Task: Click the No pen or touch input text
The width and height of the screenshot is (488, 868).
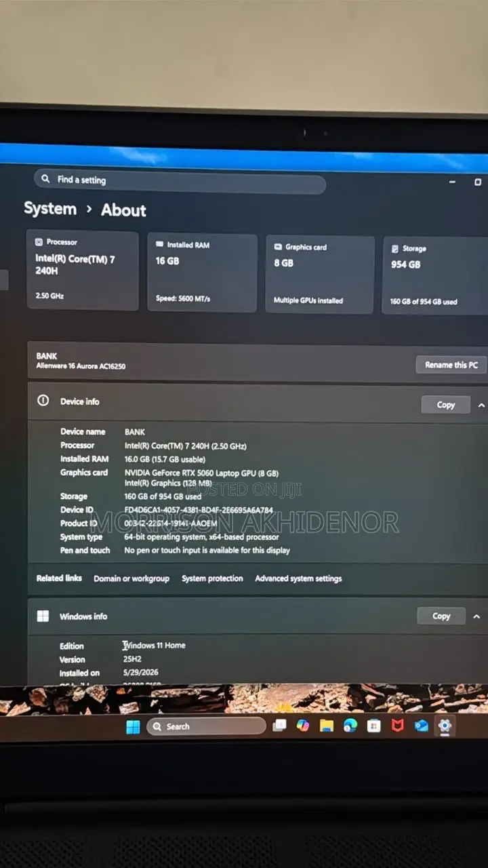Action: pyautogui.click(x=207, y=550)
